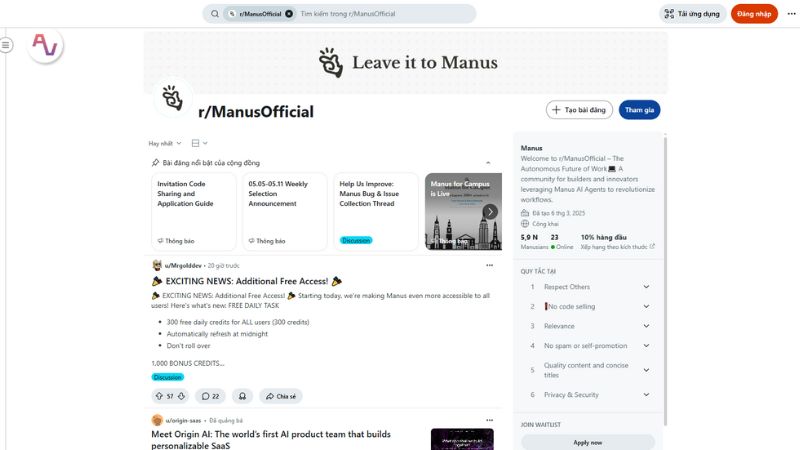Click the Đăng nhập login button
The width and height of the screenshot is (800, 450).
754,14
